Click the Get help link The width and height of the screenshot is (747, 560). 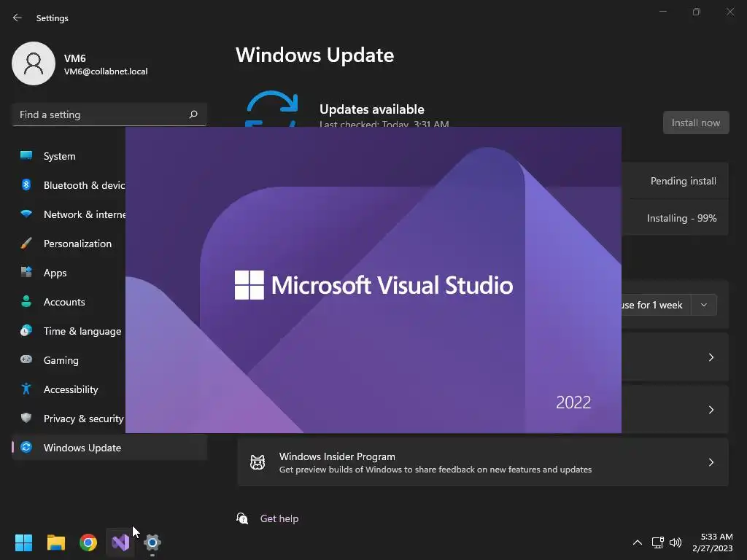279,518
